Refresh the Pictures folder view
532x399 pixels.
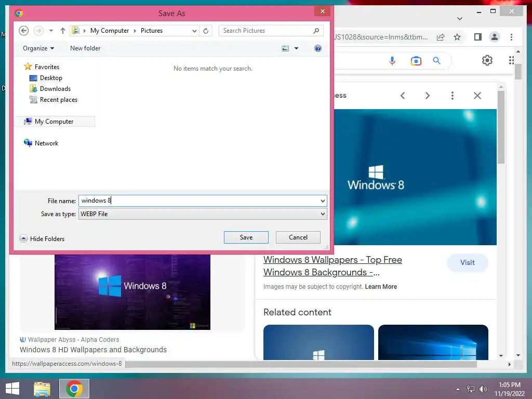click(206, 31)
